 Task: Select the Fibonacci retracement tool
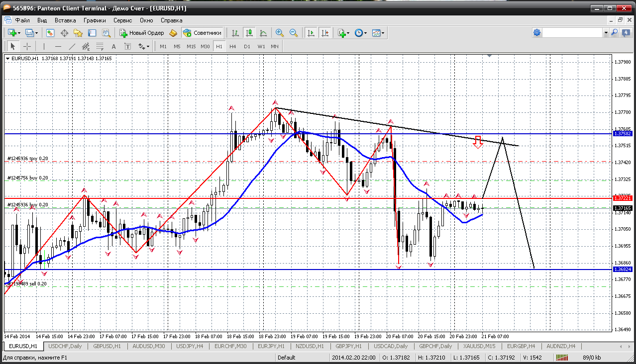(100, 46)
